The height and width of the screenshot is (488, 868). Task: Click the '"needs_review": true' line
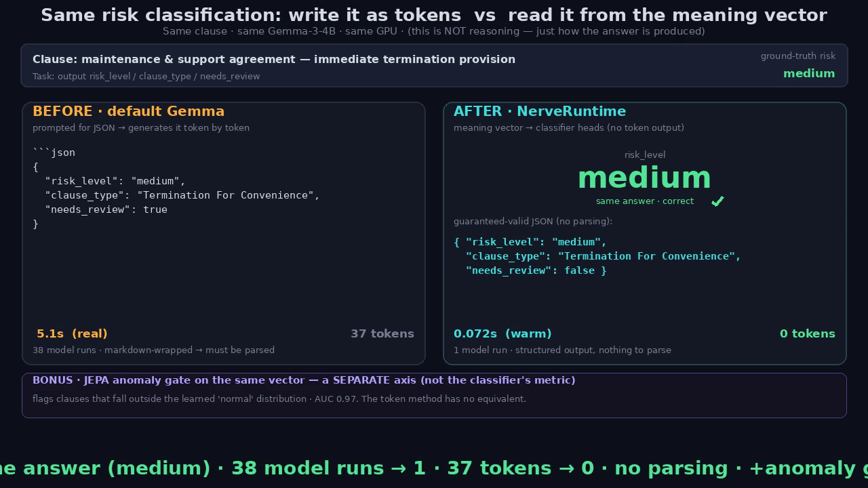pyautogui.click(x=106, y=209)
